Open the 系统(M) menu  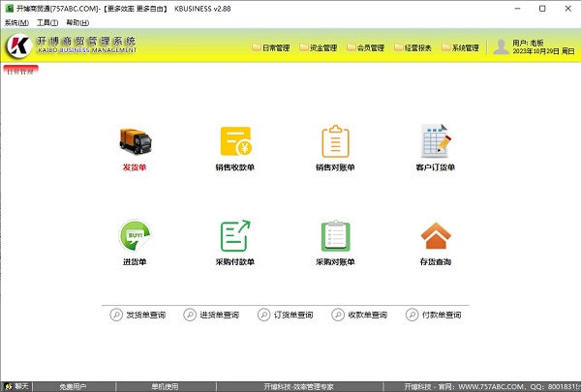16,22
